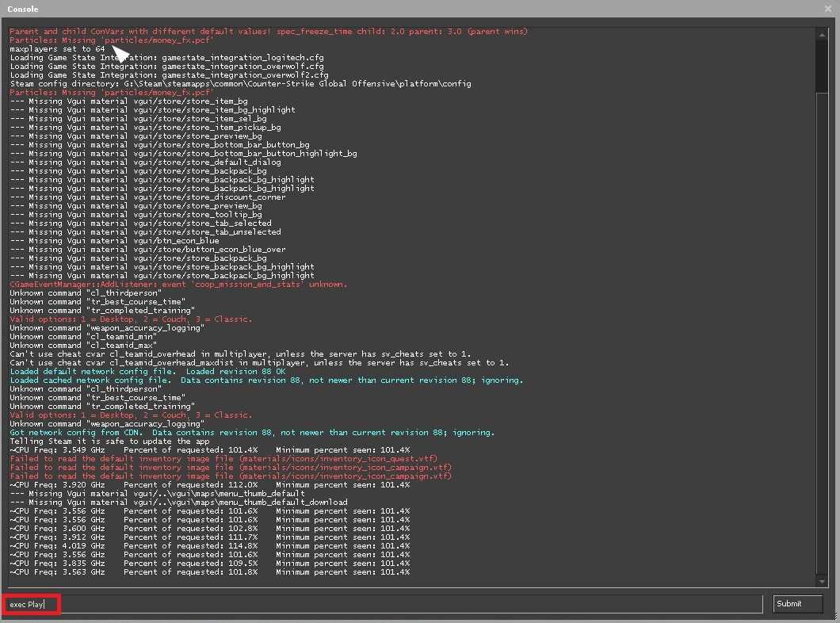Click the 'vgui/btn_econ_blue' line

[x=115, y=240]
